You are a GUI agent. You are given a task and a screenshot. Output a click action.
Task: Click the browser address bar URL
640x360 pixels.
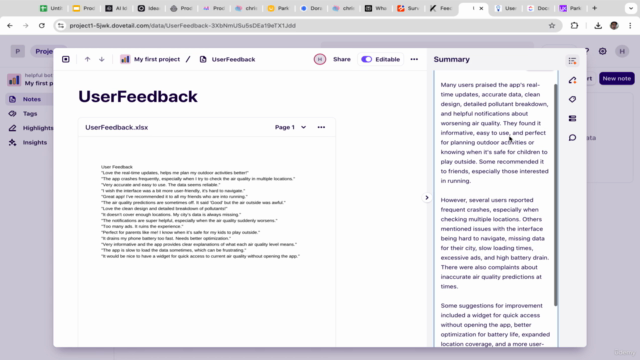pyautogui.click(x=182, y=25)
